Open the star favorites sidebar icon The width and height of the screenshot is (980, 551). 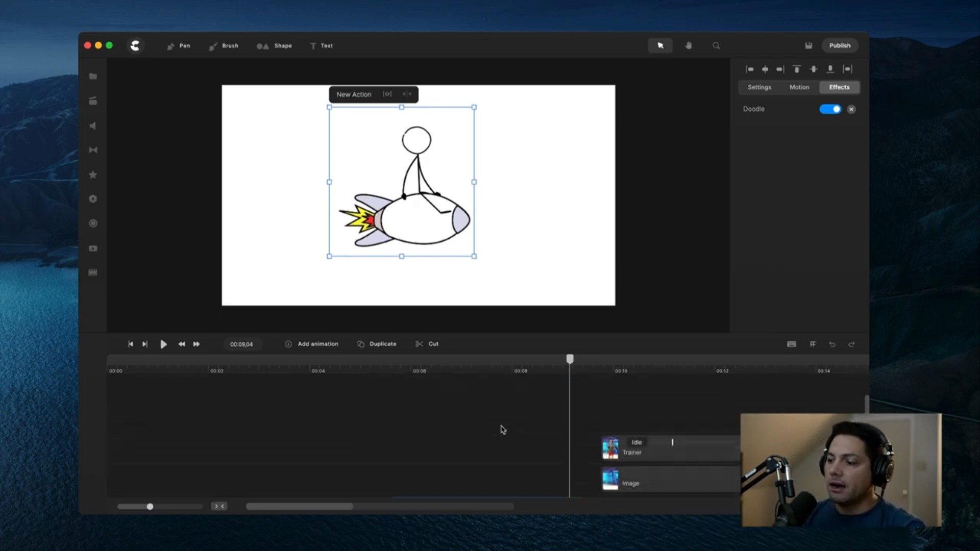[93, 174]
